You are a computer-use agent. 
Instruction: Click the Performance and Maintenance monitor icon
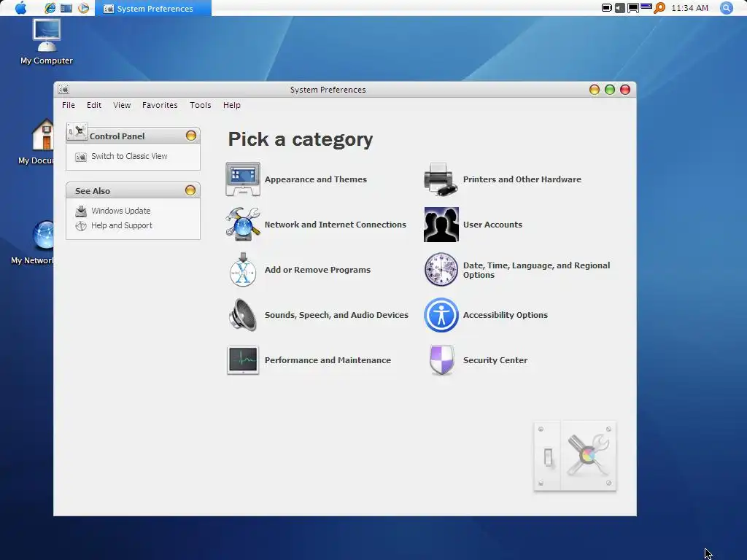[x=243, y=360]
